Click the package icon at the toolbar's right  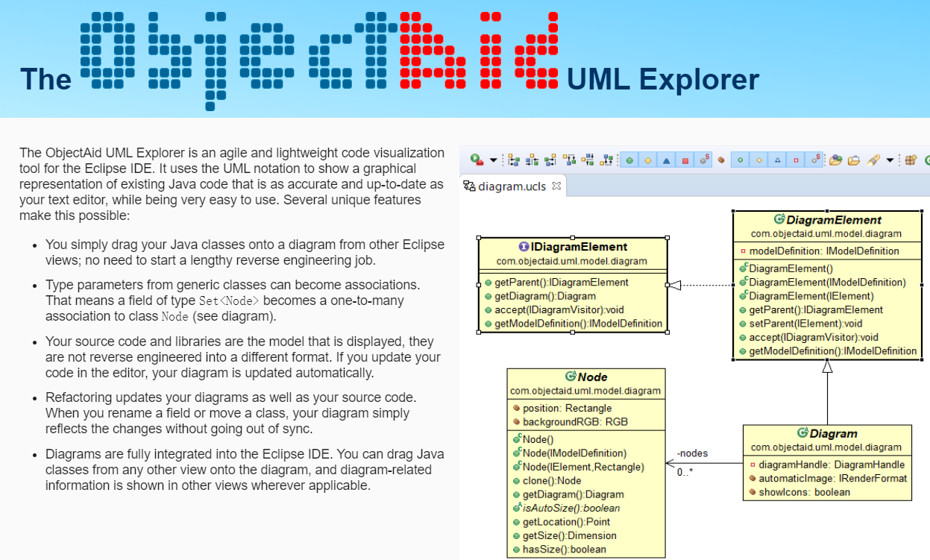click(910, 160)
